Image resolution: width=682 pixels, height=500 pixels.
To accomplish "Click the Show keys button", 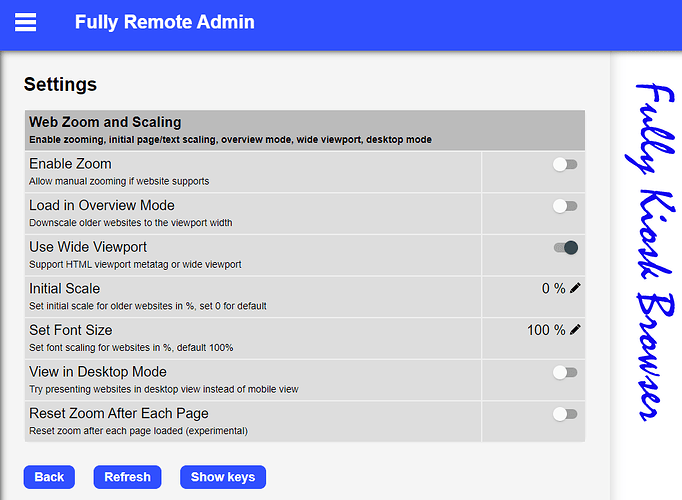I will click(223, 477).
